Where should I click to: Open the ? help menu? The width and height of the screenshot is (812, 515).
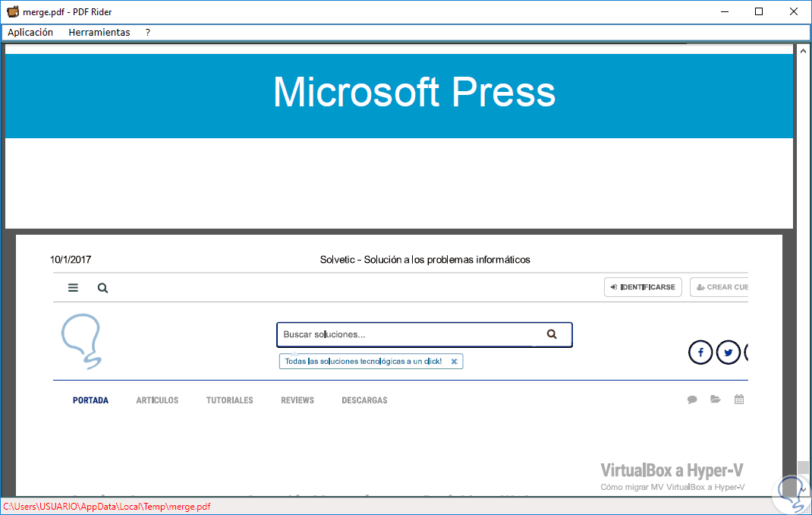[147, 32]
